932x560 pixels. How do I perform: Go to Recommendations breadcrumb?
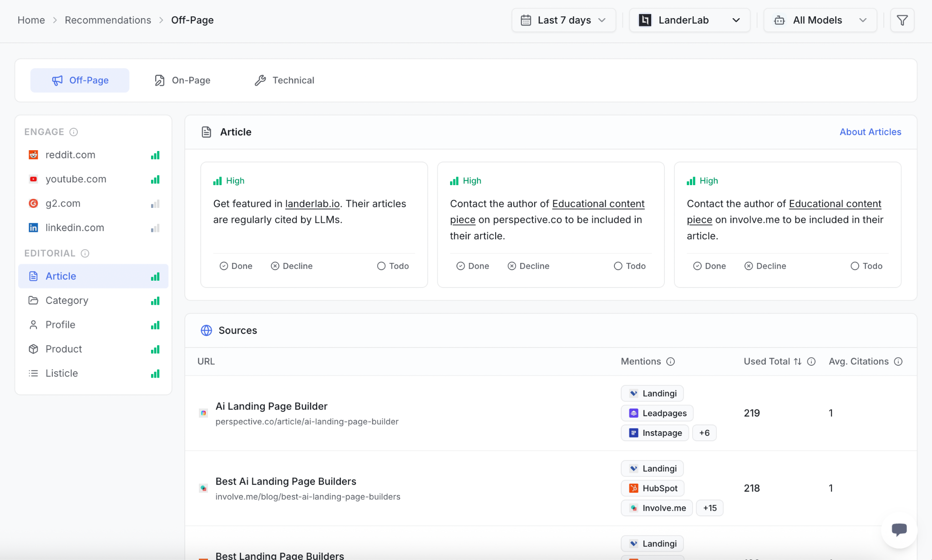coord(108,20)
